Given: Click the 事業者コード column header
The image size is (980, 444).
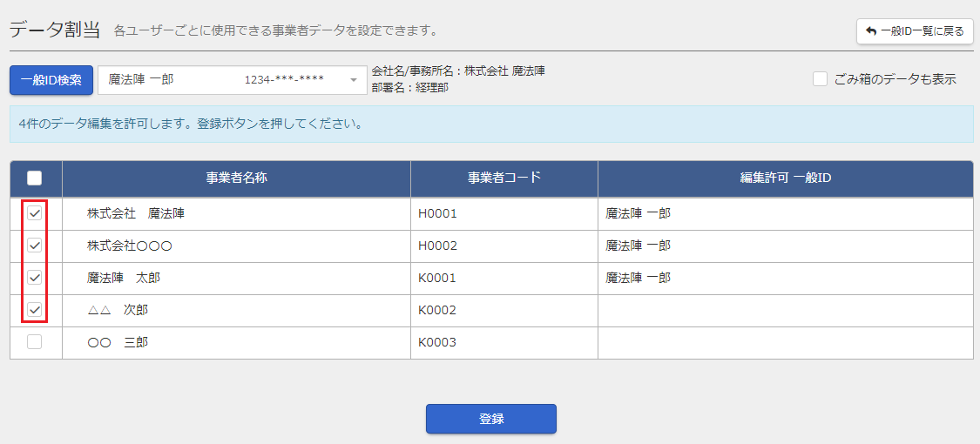Looking at the screenshot, I should click(504, 178).
